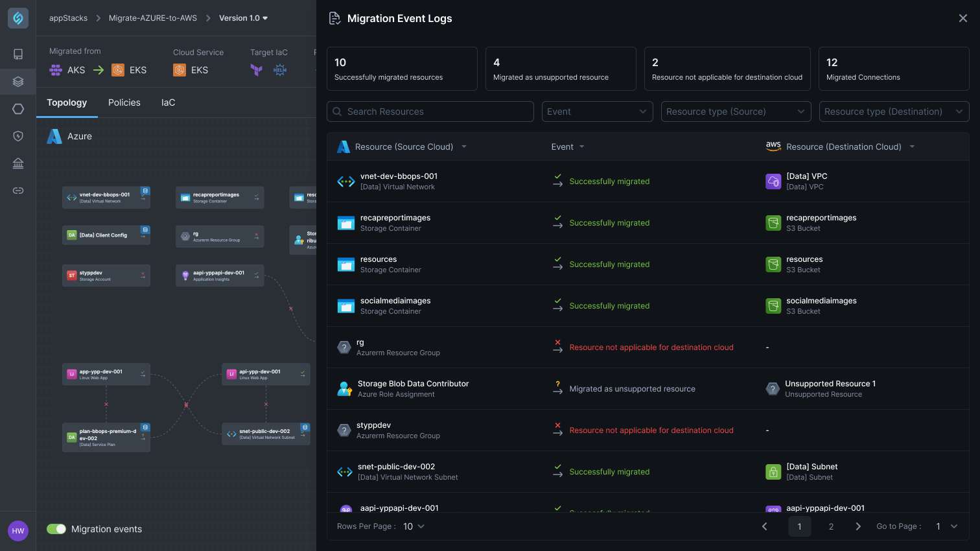Close the Migration Event Logs panel
The height and width of the screenshot is (551, 980).
point(963,18)
